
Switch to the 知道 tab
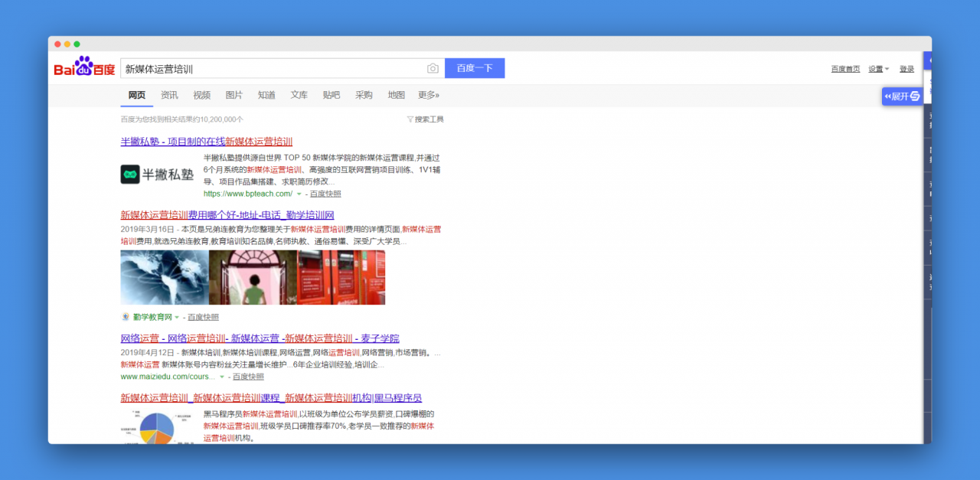(266, 95)
